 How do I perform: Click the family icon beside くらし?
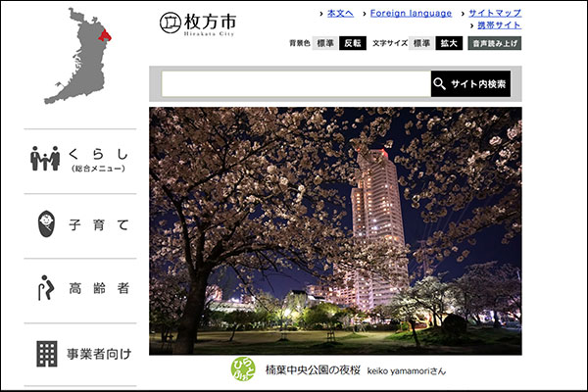click(45, 159)
